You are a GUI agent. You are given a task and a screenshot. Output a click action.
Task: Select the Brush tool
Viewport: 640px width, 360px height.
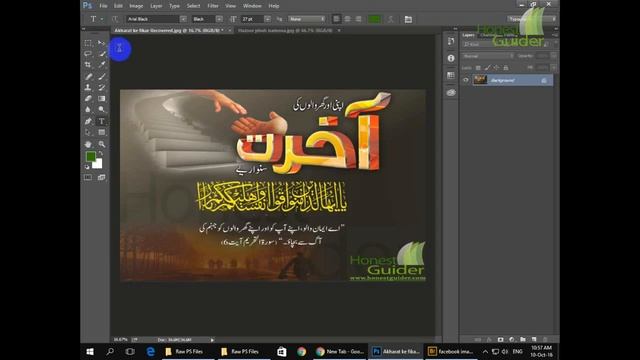point(102,76)
